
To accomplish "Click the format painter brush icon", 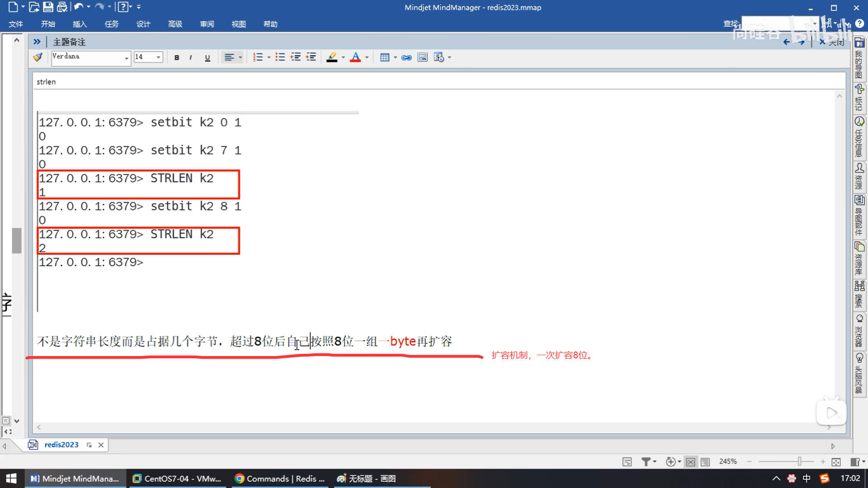I will [38, 57].
